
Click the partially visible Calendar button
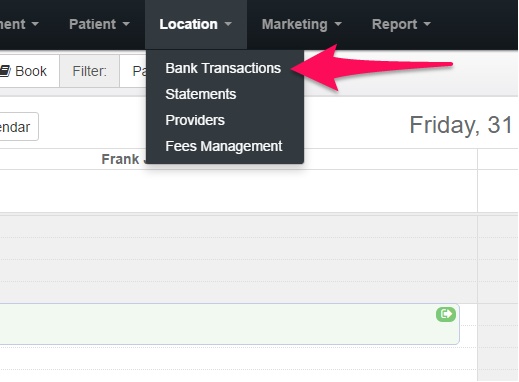pyautogui.click(x=16, y=127)
